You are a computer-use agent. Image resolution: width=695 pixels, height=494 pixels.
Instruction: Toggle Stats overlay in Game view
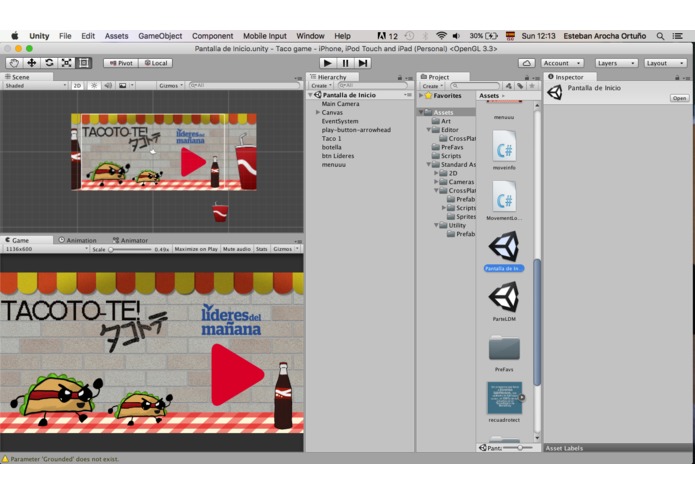point(262,249)
